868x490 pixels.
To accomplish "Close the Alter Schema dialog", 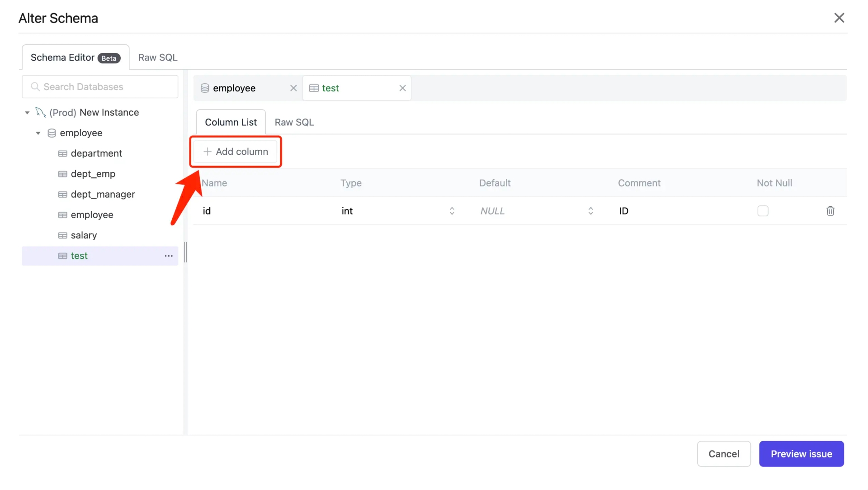I will 839,18.
